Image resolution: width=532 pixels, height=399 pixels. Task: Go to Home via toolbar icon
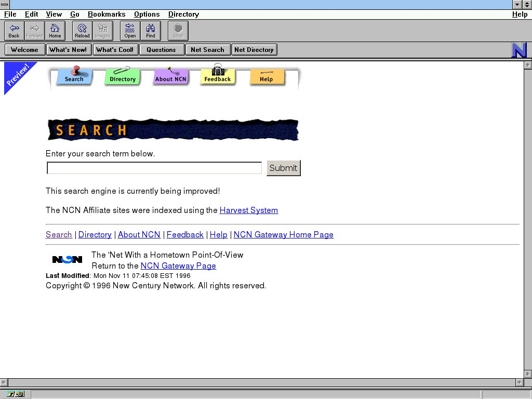(x=55, y=31)
